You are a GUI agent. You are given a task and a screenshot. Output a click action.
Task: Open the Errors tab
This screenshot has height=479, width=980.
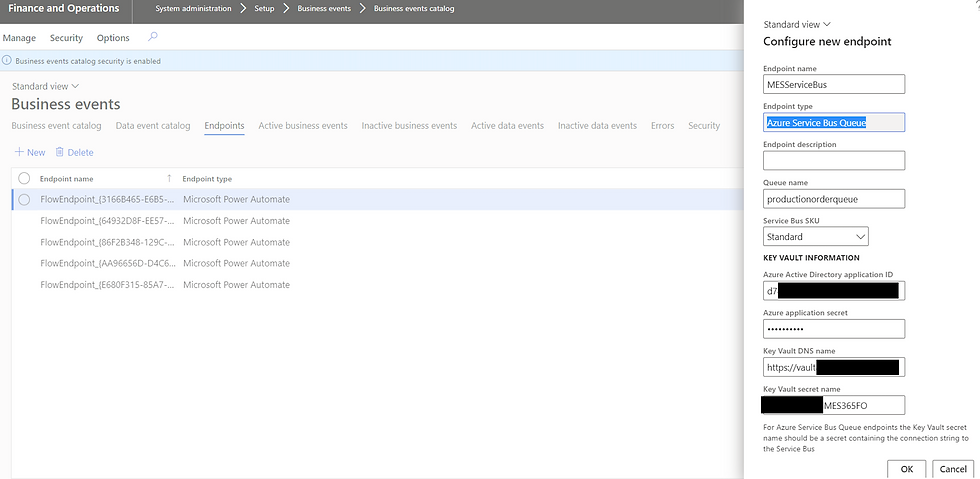(x=662, y=126)
